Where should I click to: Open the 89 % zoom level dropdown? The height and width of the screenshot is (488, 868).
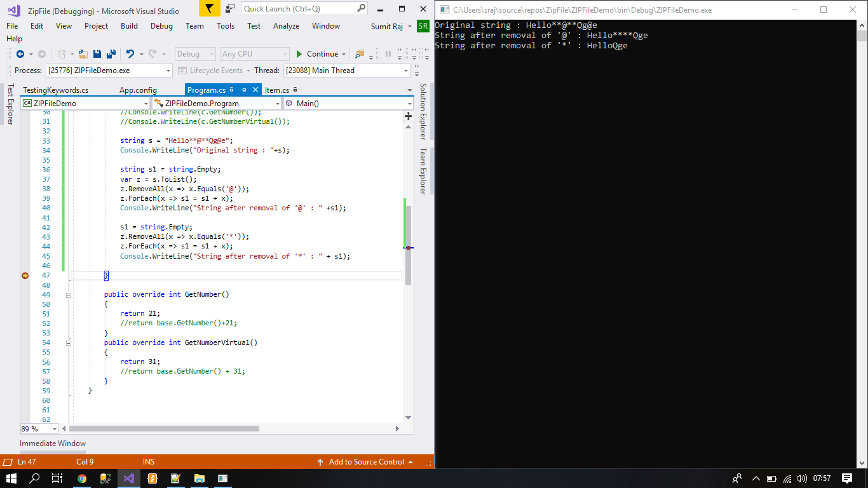click(x=39, y=429)
